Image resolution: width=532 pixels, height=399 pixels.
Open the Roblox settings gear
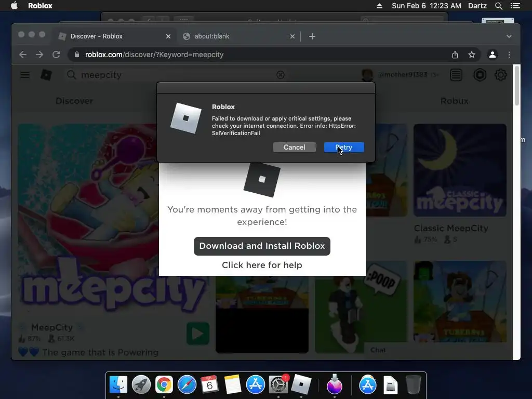point(501,75)
